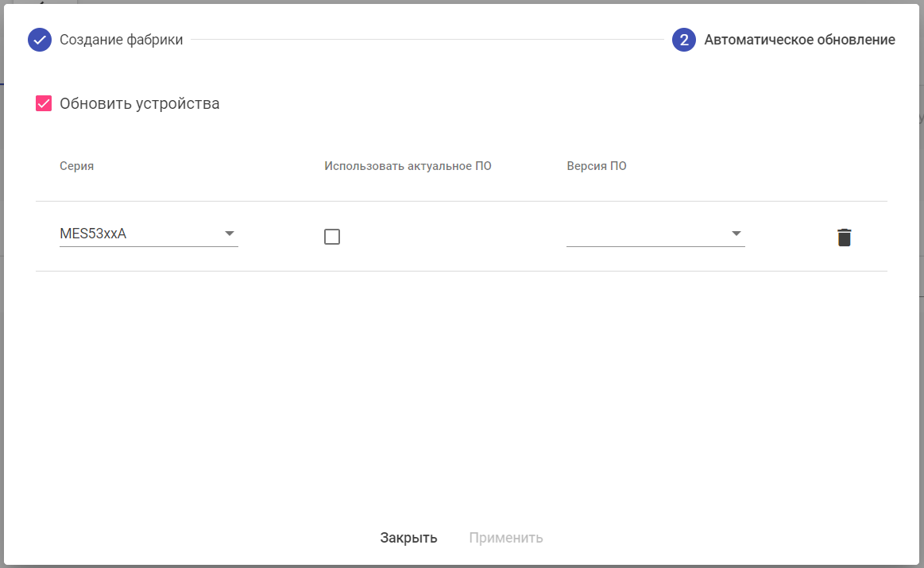Click the step 2 number circle icon

[684, 40]
